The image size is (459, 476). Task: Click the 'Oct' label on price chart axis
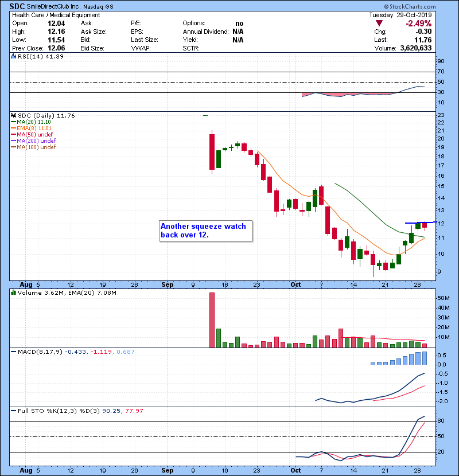(295, 285)
